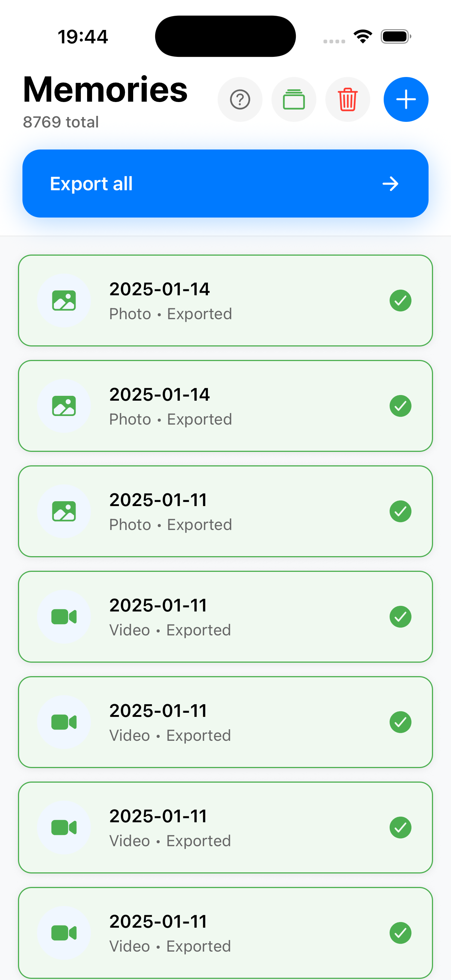451x980 pixels.
Task: Tap the video icon of bottom 2025-01-11 video
Action: (x=64, y=933)
